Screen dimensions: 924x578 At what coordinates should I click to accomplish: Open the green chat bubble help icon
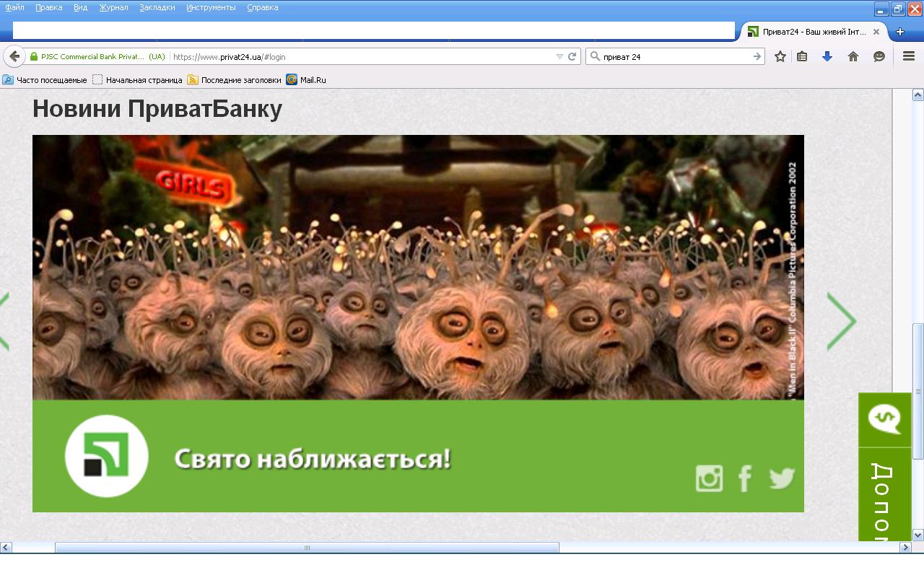[884, 419]
